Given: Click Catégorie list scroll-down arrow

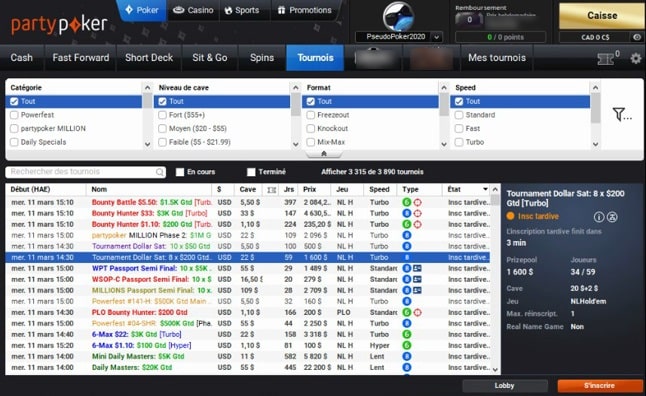Looking at the screenshot, I should coord(147,144).
